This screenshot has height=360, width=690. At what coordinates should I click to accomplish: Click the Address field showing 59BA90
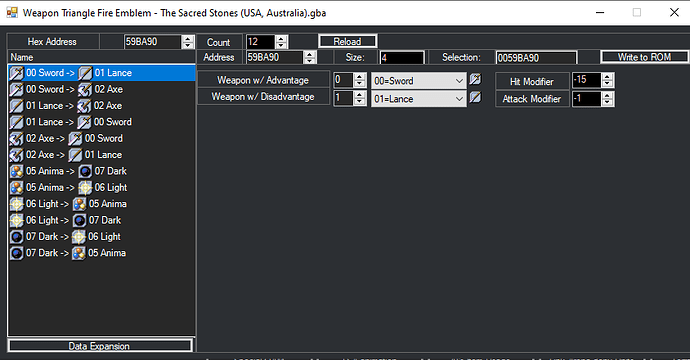(x=275, y=57)
